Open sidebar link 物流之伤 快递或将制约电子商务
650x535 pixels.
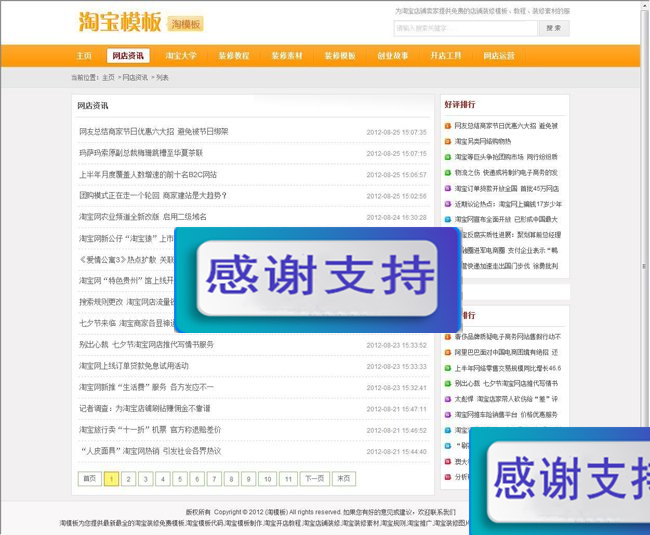tap(506, 172)
